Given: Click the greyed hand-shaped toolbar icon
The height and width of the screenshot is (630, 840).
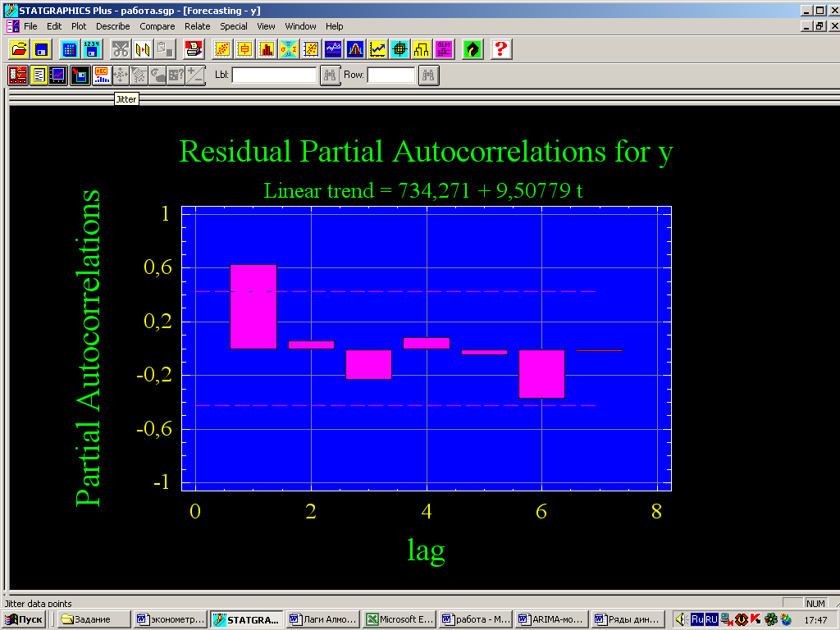Looking at the screenshot, I should pos(157,75).
